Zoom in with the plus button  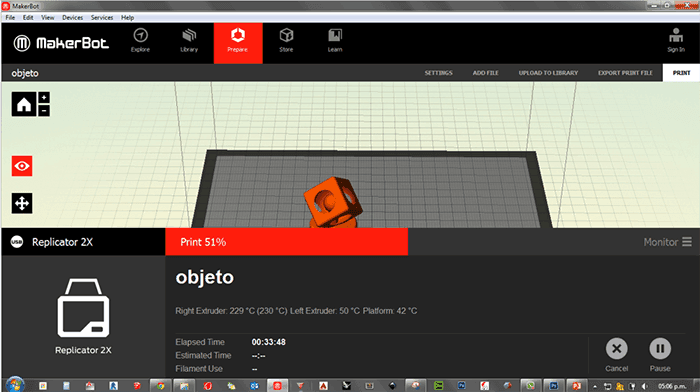44,98
